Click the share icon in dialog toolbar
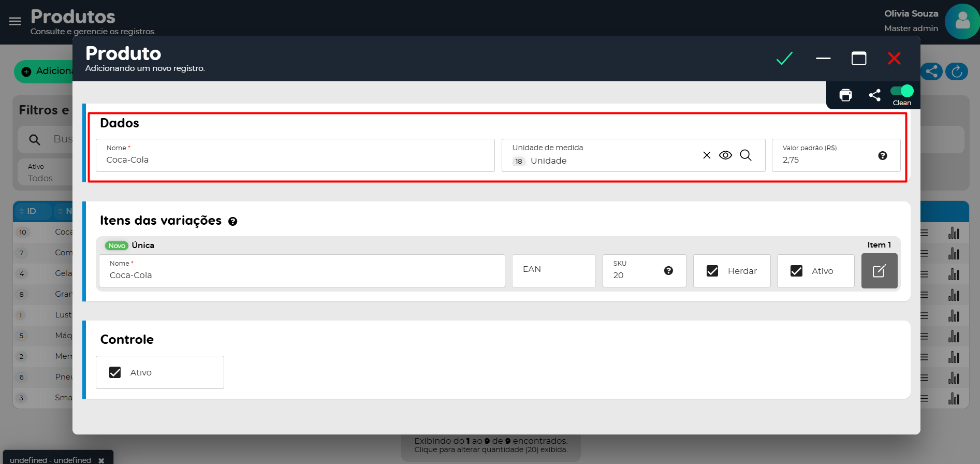This screenshot has width=980, height=464. pos(874,95)
